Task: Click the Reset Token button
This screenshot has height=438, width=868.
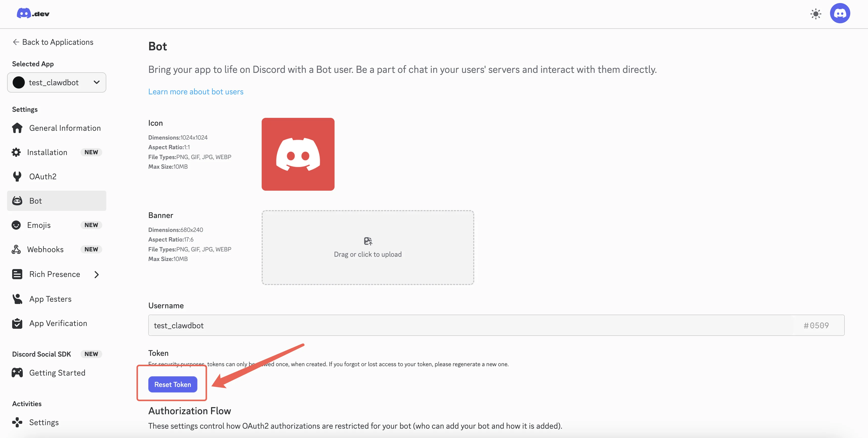Action: point(173,384)
